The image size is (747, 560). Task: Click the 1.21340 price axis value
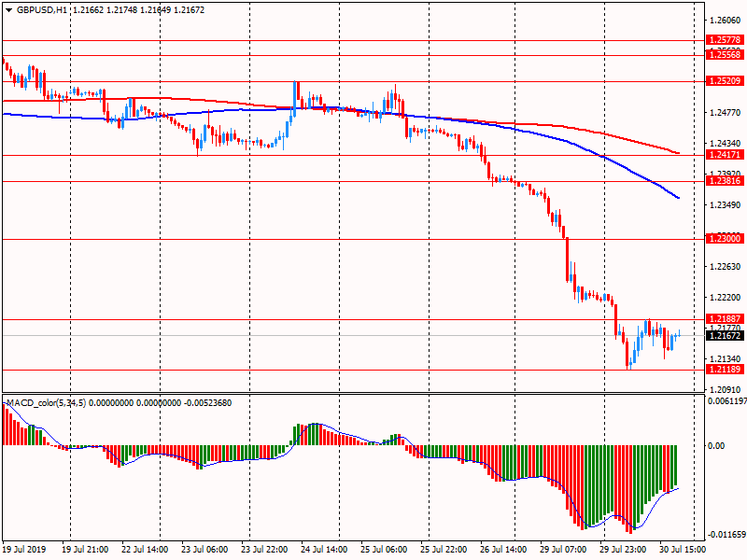click(726, 359)
